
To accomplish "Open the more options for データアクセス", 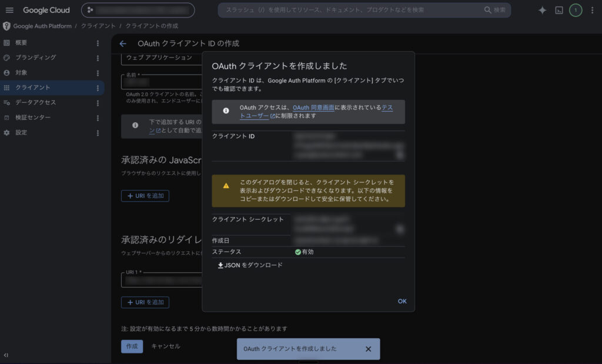I will (98, 103).
